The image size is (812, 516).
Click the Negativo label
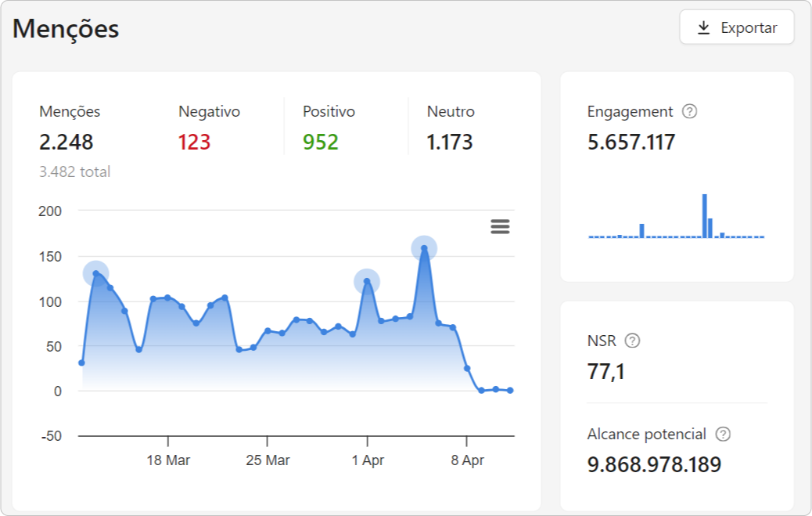point(209,111)
